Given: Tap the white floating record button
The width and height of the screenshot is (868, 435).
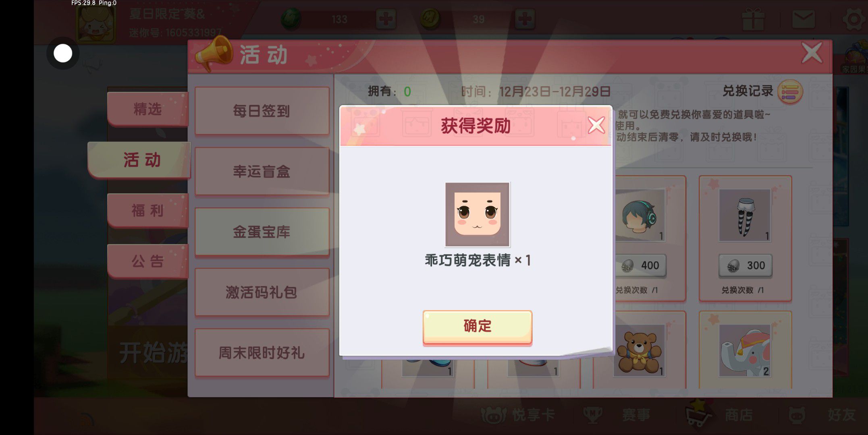Looking at the screenshot, I should click(x=63, y=53).
